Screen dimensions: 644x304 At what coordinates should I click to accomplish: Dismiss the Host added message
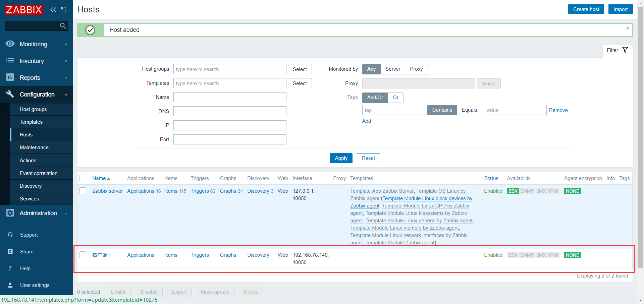click(628, 28)
